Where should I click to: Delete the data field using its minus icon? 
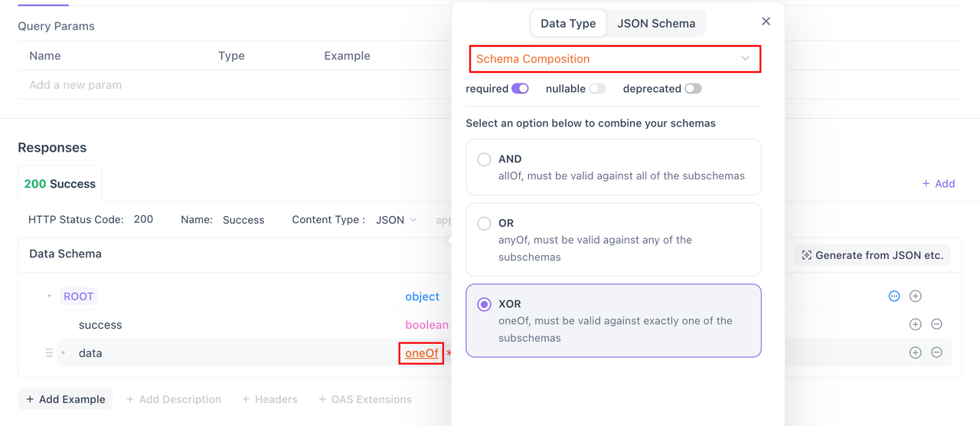pos(936,352)
